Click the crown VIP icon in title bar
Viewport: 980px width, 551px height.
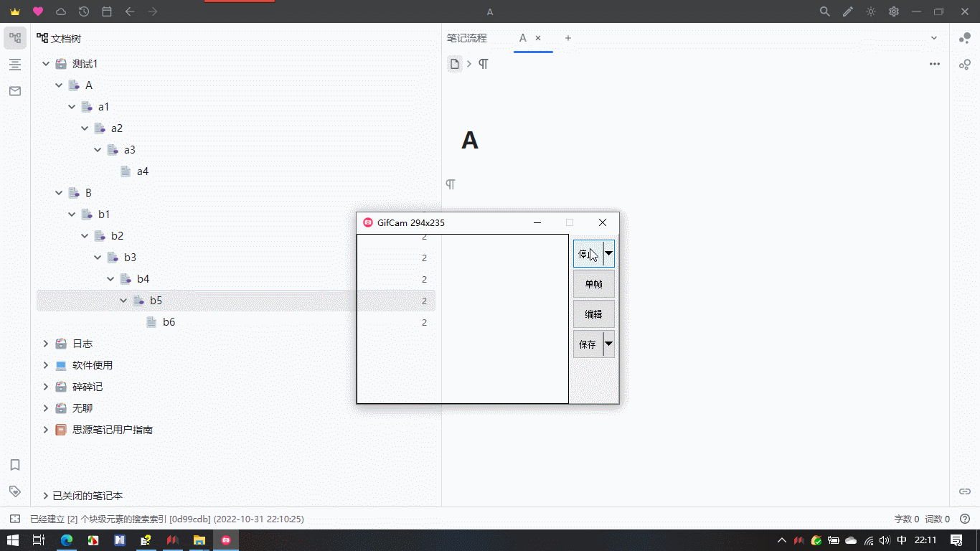click(15, 11)
